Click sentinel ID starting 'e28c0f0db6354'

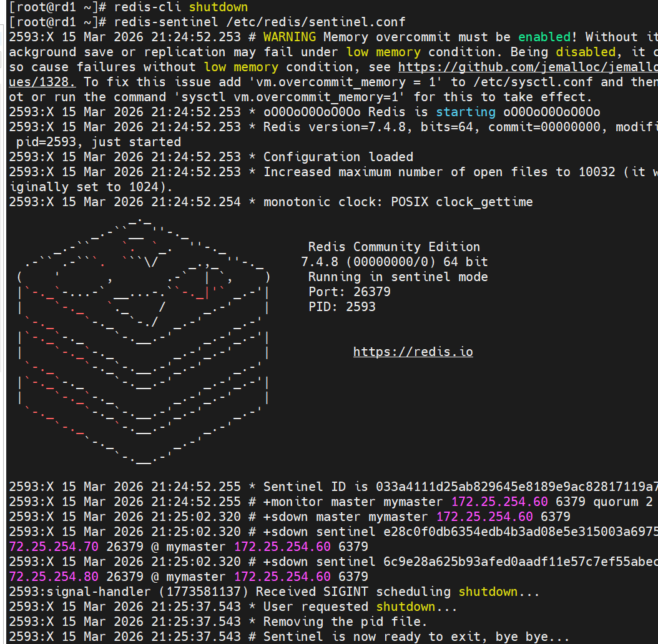[x=521, y=532]
